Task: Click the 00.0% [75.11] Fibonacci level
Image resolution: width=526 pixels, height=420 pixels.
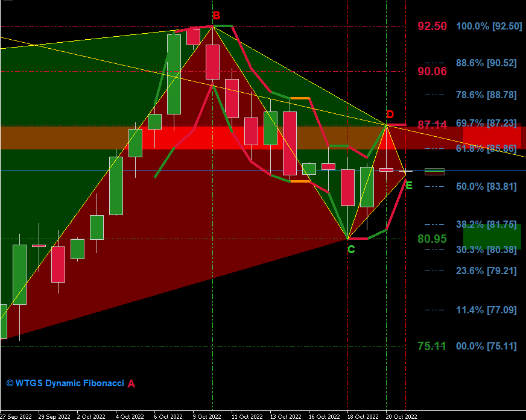Action: (486, 346)
